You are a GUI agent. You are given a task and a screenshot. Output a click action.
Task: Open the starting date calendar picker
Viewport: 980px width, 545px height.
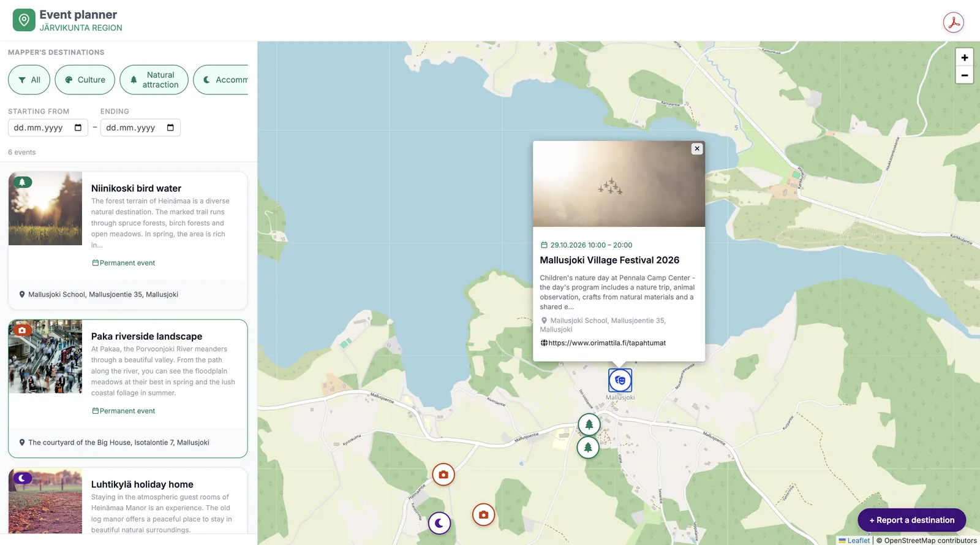coord(78,128)
